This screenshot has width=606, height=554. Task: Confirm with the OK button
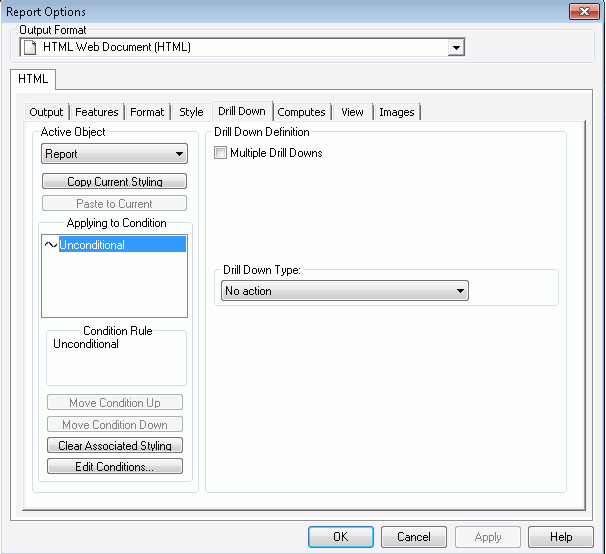[x=341, y=537]
